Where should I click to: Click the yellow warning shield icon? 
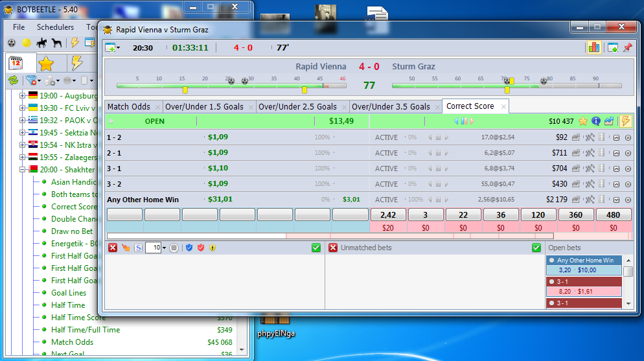[x=213, y=248]
